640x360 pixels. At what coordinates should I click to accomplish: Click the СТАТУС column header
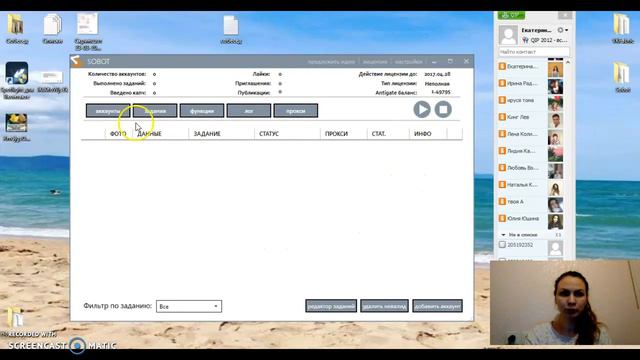269,133
